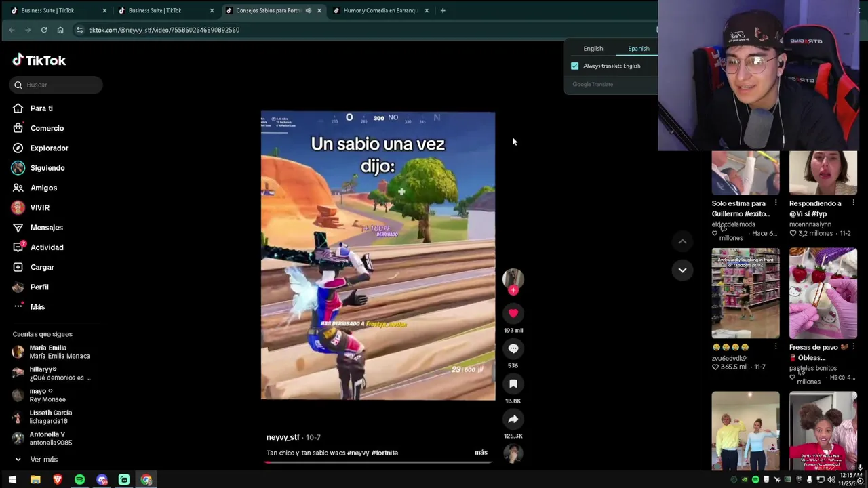Screen dimensions: 868x488
Task: View site information icon in address bar
Action: point(79,30)
